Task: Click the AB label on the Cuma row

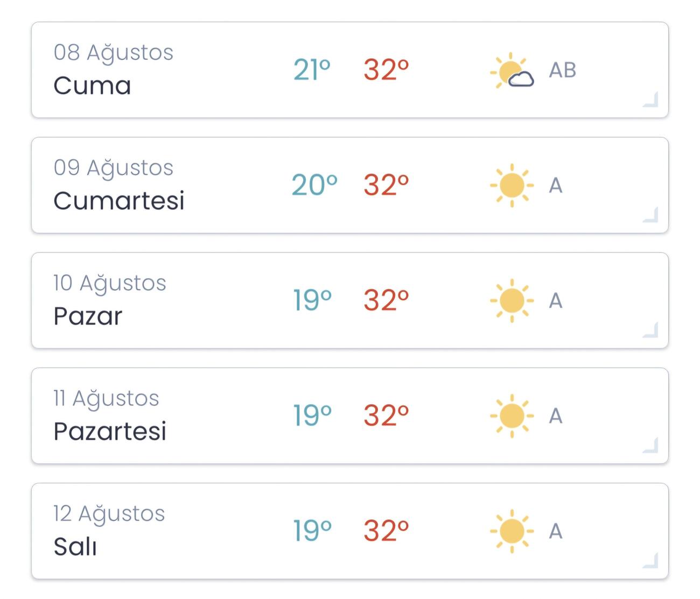Action: pos(562,69)
